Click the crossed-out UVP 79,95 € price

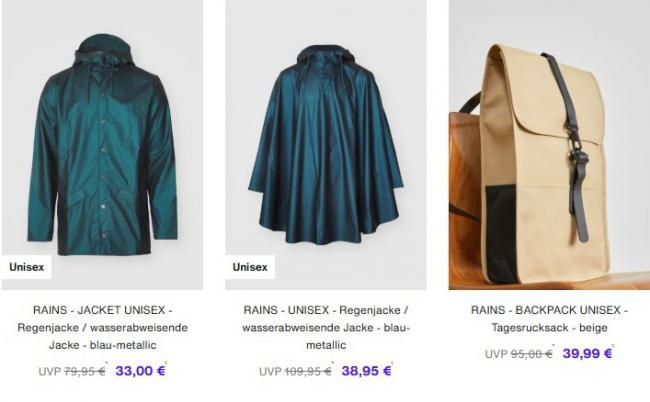pos(72,371)
